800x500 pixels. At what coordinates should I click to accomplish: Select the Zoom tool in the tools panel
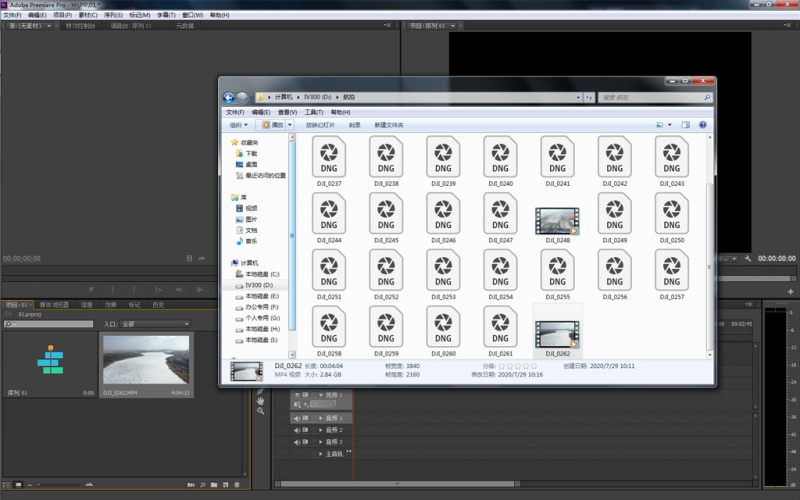tap(260, 411)
